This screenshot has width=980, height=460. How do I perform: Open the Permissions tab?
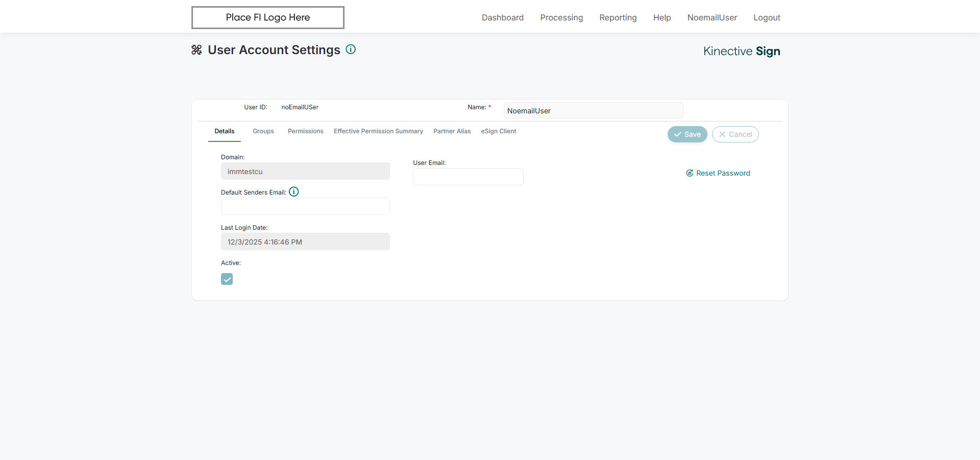(306, 131)
